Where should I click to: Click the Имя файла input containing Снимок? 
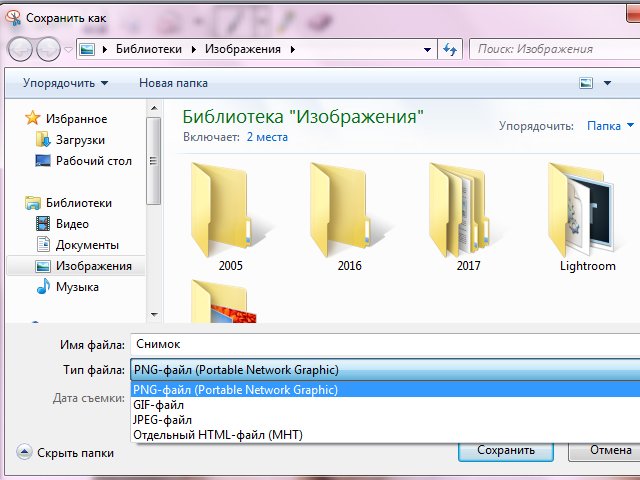[x=385, y=344]
